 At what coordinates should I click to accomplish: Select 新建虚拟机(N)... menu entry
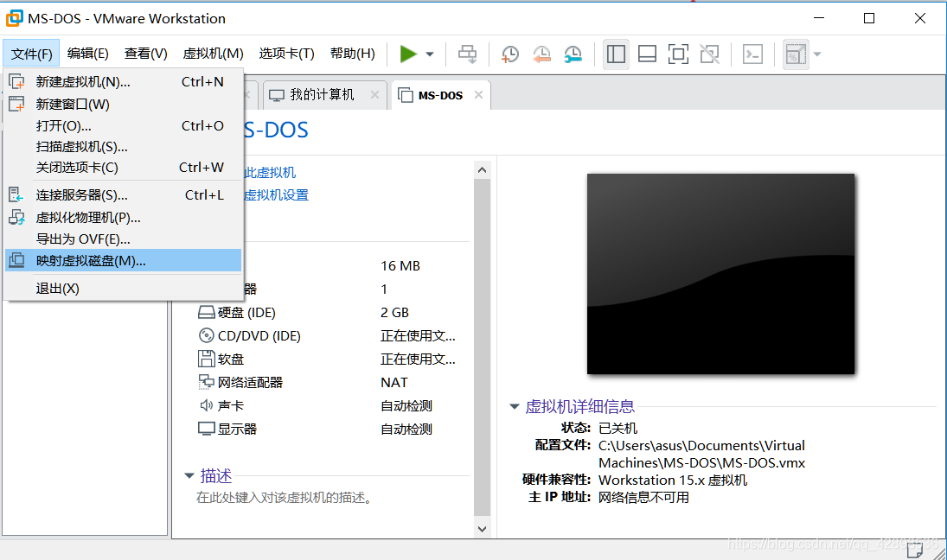(x=123, y=81)
